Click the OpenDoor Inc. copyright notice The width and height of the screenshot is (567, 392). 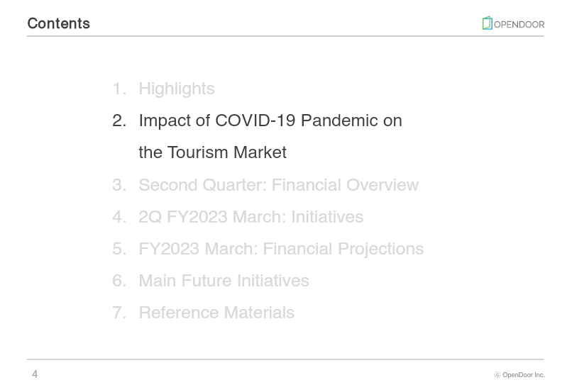(x=519, y=375)
